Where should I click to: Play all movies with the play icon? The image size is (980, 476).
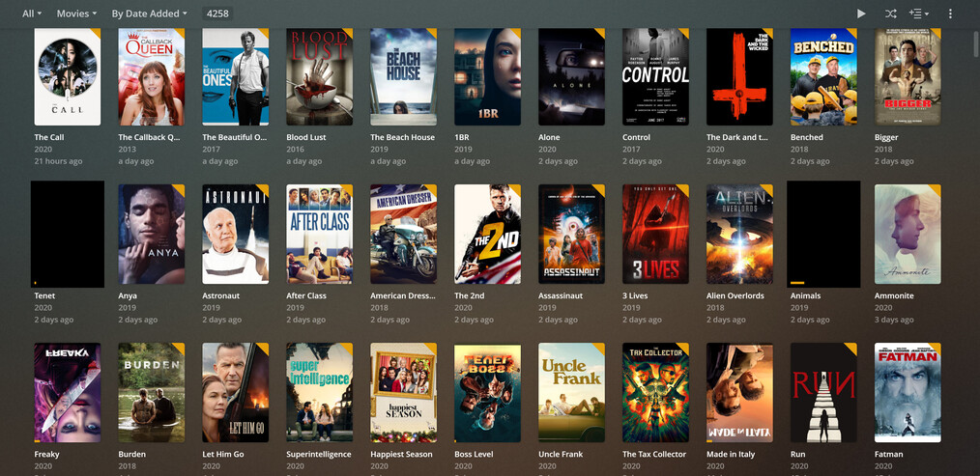coord(861,14)
